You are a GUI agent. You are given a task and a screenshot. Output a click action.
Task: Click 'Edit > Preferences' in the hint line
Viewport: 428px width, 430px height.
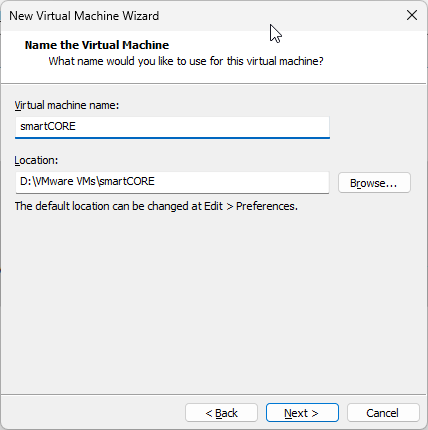coord(250,206)
